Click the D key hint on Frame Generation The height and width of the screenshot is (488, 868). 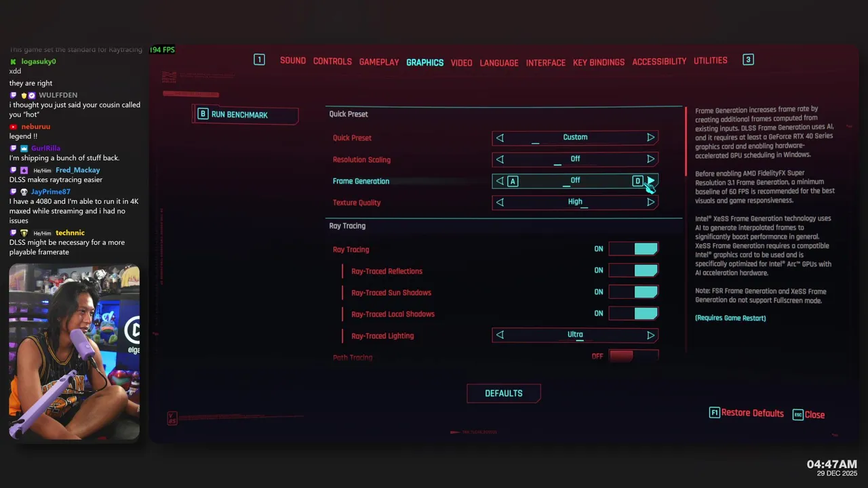point(637,181)
